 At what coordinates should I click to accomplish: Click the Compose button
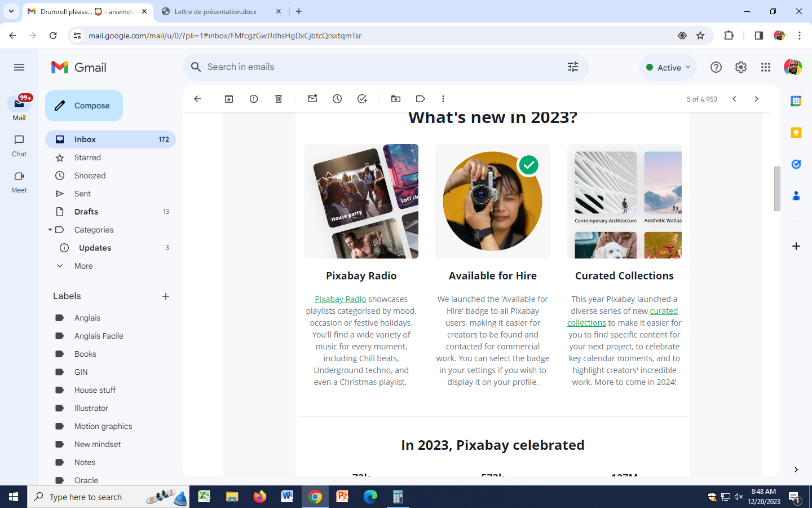click(84, 106)
